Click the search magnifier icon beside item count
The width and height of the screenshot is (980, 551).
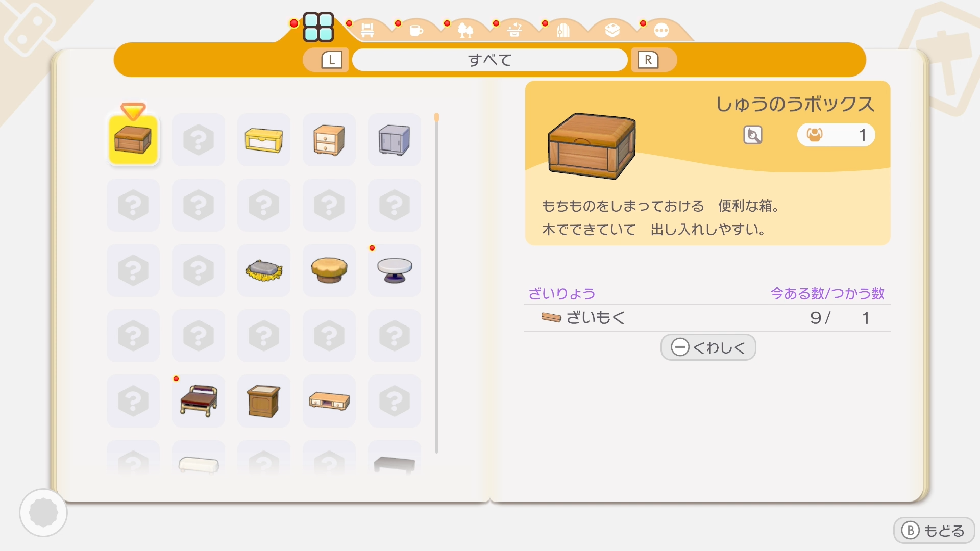752,135
